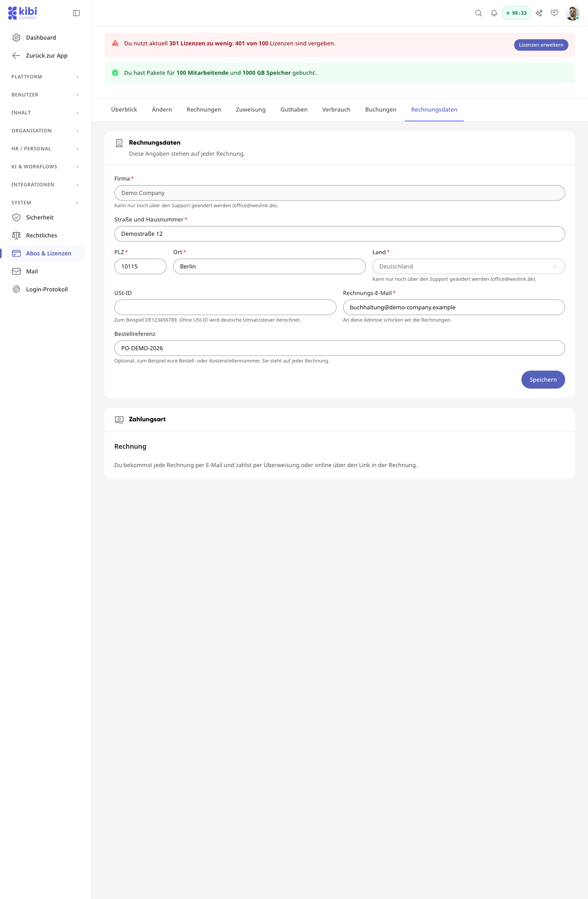Collapse the sidebar with the panel icon
This screenshot has width=588, height=899.
(76, 13)
